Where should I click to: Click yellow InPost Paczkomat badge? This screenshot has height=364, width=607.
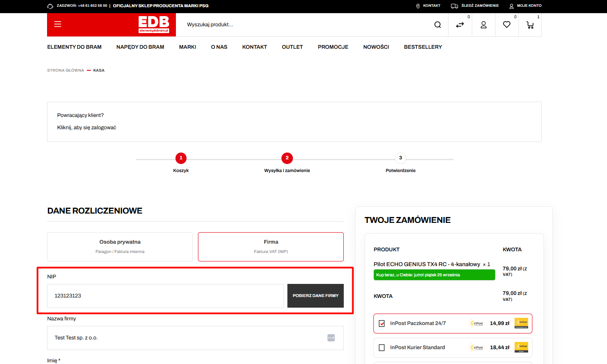click(521, 323)
